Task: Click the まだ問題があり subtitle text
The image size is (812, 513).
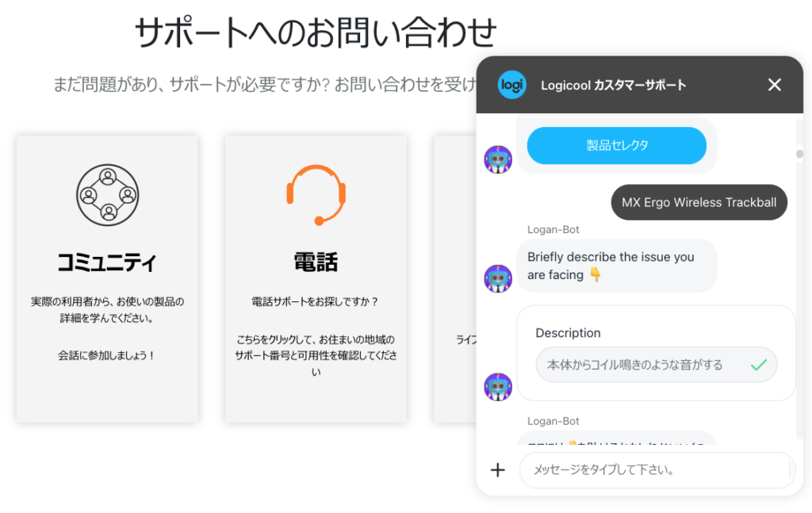Action: click(x=265, y=84)
